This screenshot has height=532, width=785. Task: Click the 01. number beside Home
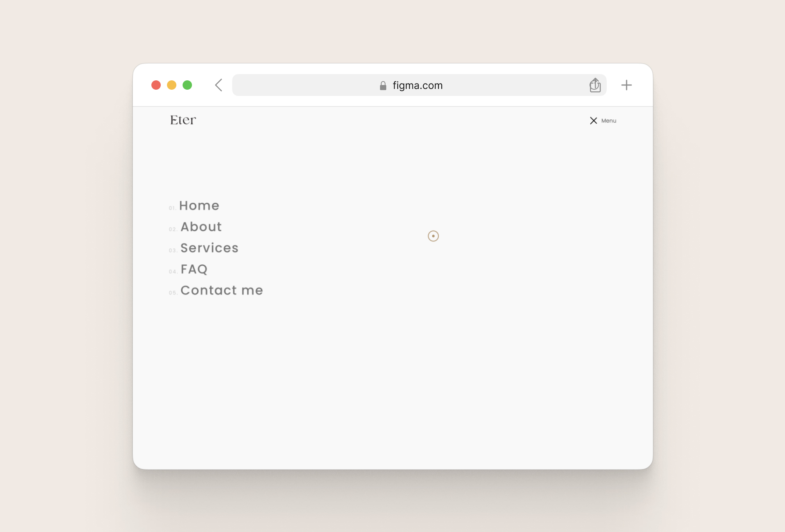[x=172, y=208]
